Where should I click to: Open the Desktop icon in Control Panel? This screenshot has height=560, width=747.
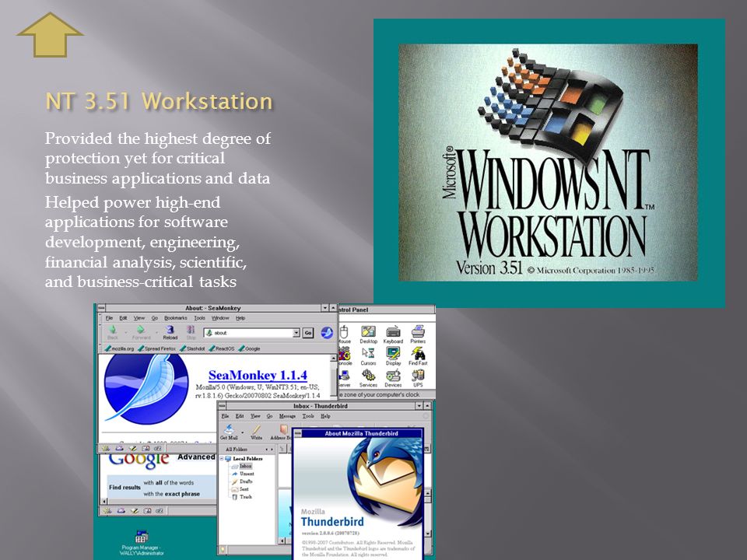click(x=368, y=334)
